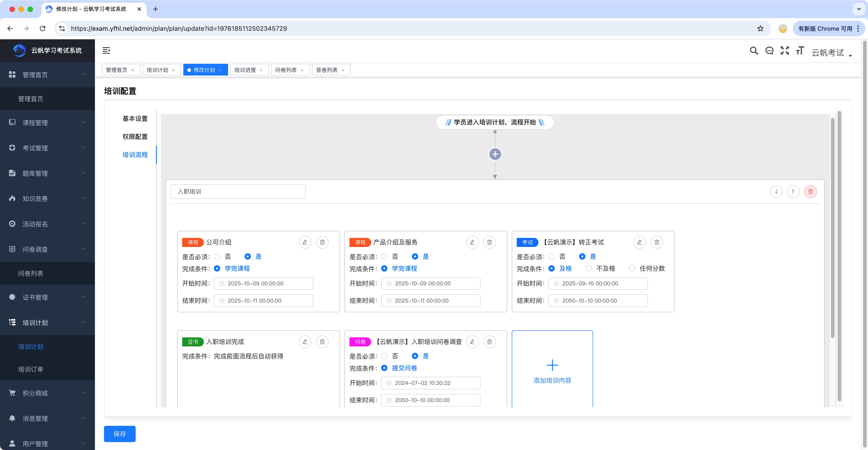Select 任何分数 completion condition for exam
The height and width of the screenshot is (450, 868).
coord(632,268)
